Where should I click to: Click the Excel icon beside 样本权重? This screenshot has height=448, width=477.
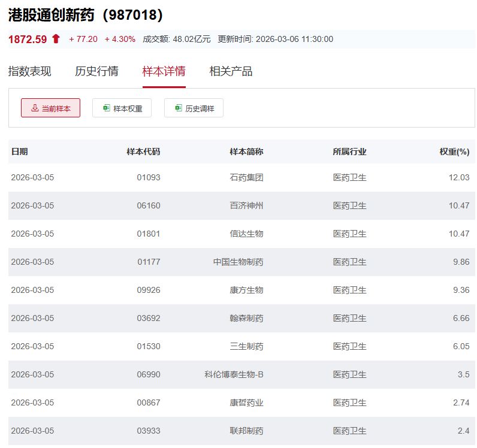(107, 108)
